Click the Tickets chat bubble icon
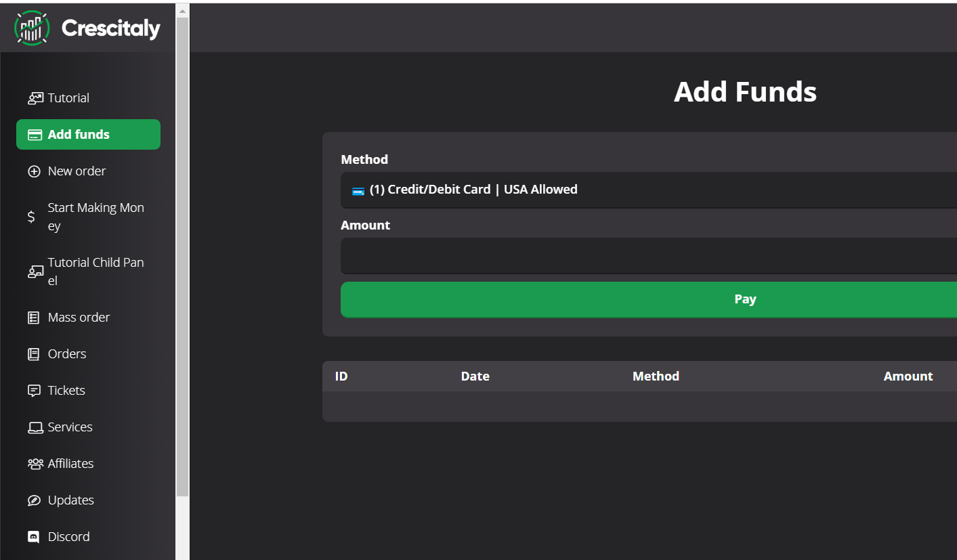The width and height of the screenshot is (957, 560). tap(34, 391)
